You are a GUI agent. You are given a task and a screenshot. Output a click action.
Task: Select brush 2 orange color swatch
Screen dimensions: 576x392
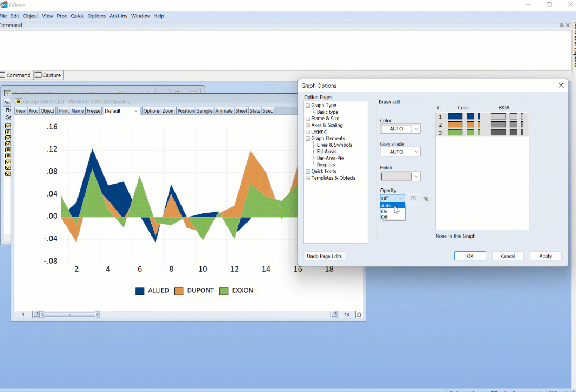point(455,125)
